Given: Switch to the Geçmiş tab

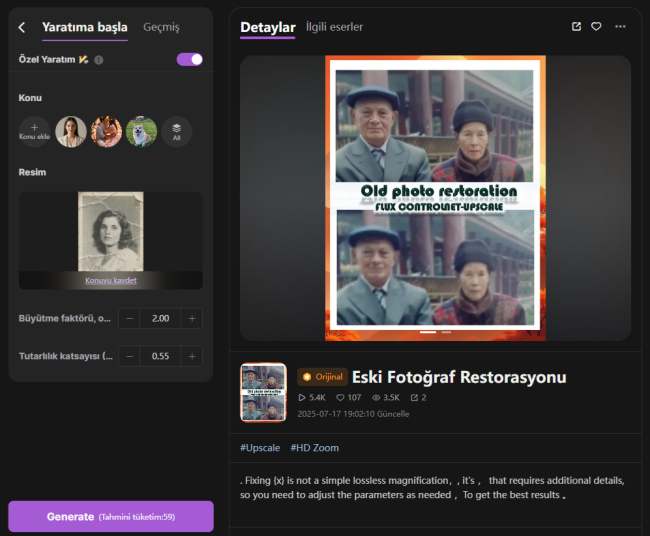Looking at the screenshot, I should (161, 27).
